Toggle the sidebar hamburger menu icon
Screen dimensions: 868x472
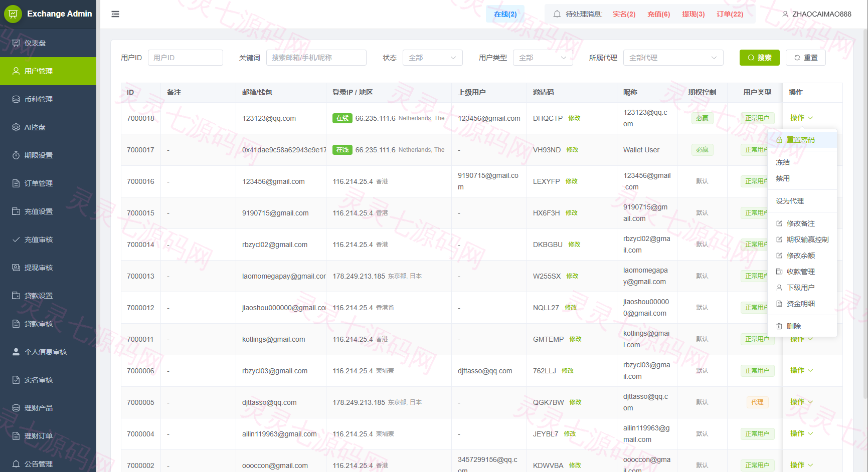click(x=115, y=14)
